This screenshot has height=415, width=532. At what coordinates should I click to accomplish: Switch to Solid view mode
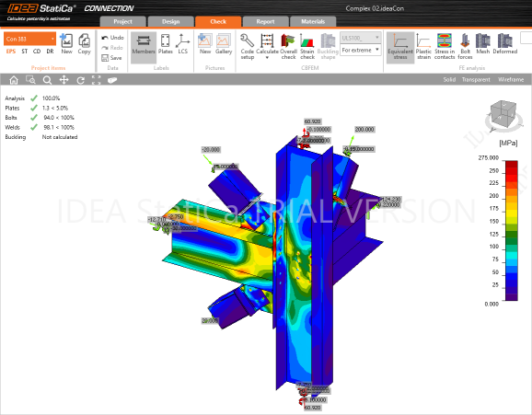pyautogui.click(x=449, y=79)
